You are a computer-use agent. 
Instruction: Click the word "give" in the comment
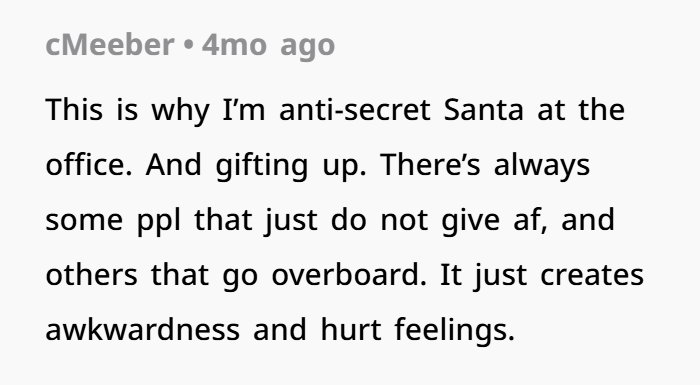pos(471,221)
